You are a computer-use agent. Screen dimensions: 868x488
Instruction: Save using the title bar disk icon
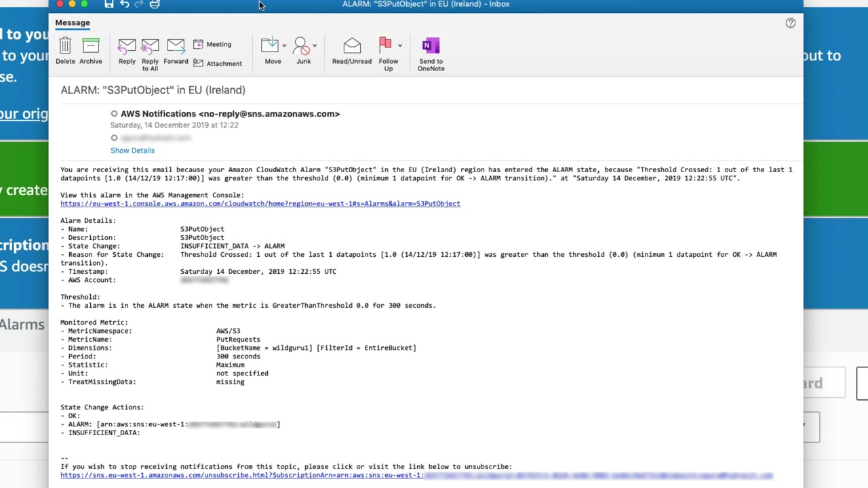pyautogui.click(x=109, y=4)
